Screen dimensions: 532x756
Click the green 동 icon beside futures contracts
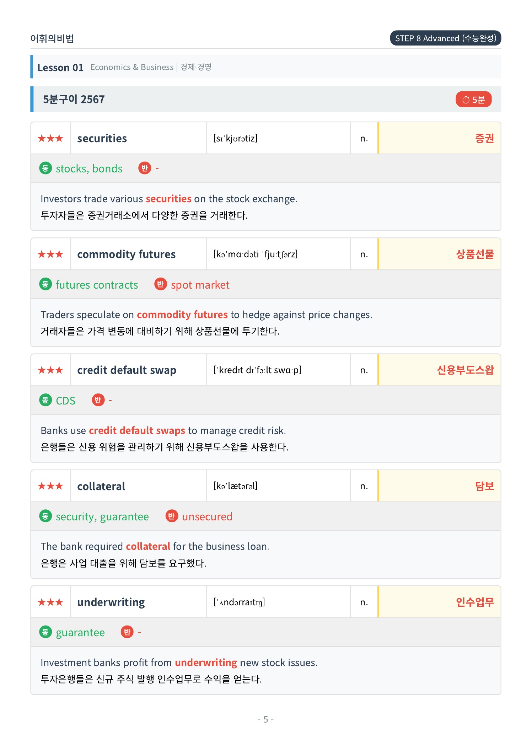pyautogui.click(x=45, y=284)
